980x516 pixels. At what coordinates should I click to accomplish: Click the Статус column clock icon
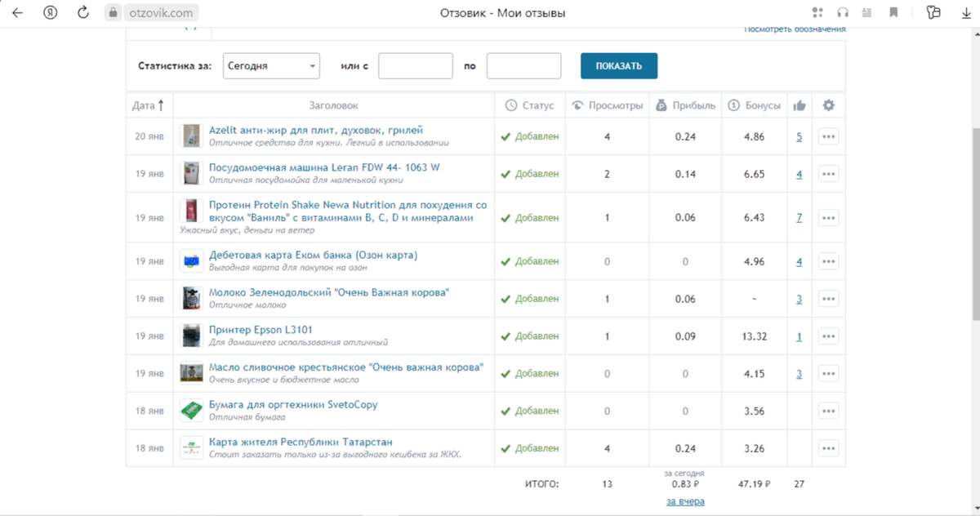511,105
